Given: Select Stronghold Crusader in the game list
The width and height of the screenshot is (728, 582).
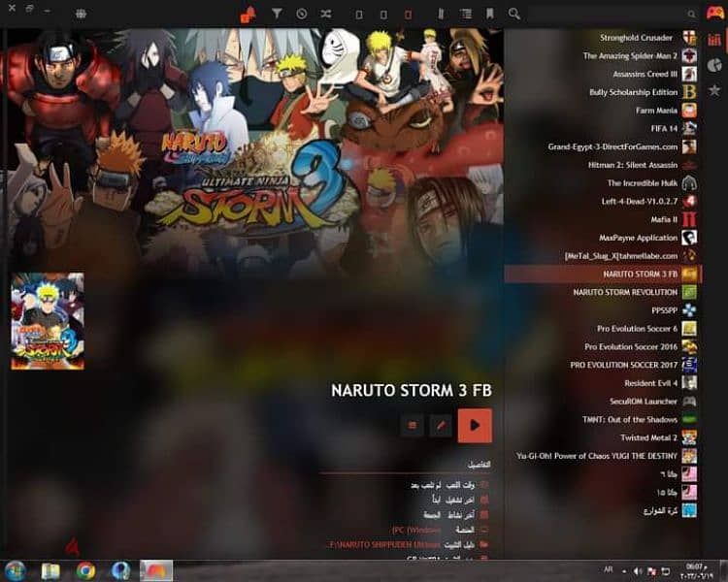Looking at the screenshot, I should (x=603, y=38).
